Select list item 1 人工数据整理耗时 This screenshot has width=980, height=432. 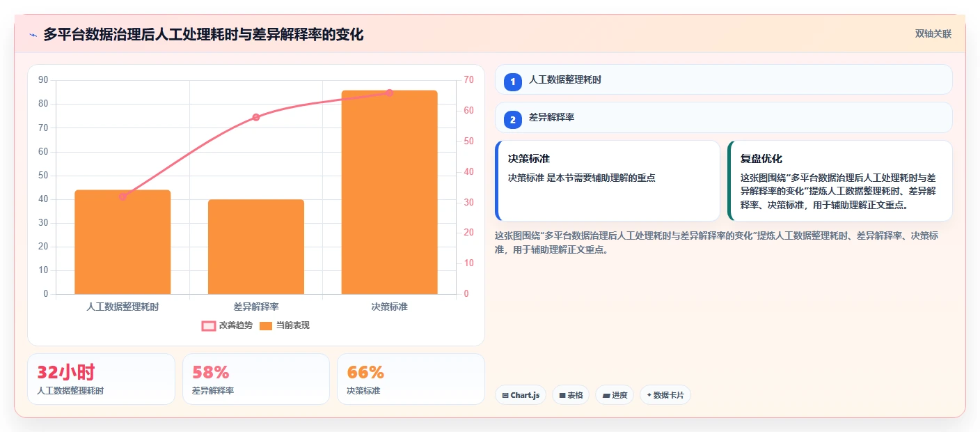click(724, 79)
